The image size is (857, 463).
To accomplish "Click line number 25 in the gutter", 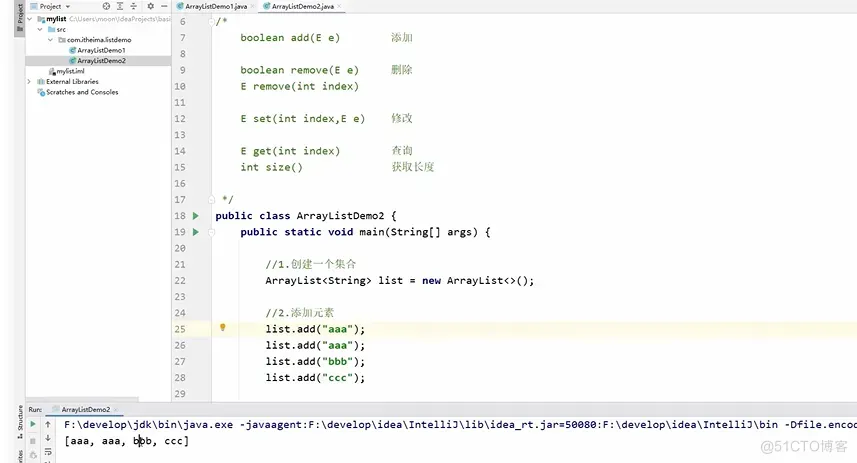I will (180, 329).
